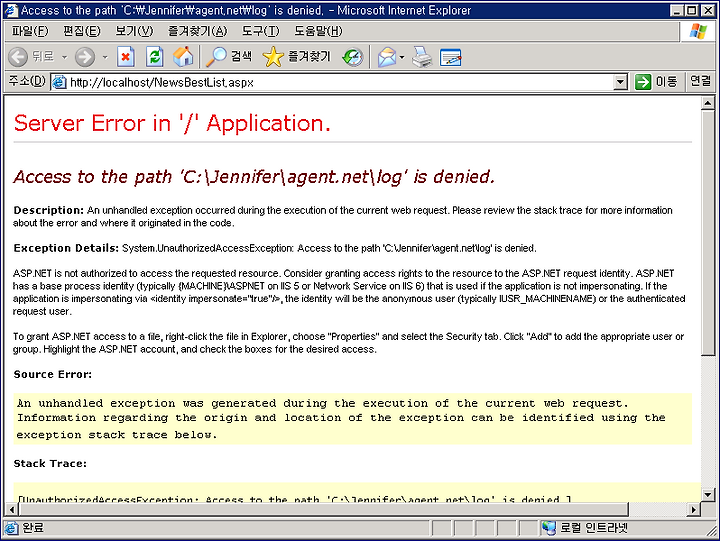Click the IE icon in the title bar
Screen dimensions: 720x541
(11, 10)
